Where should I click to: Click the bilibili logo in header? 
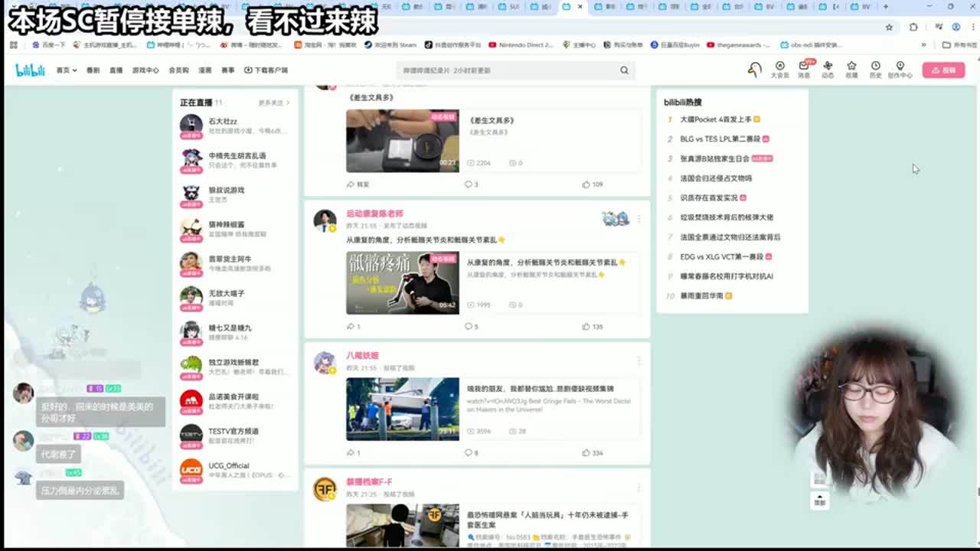tap(31, 70)
